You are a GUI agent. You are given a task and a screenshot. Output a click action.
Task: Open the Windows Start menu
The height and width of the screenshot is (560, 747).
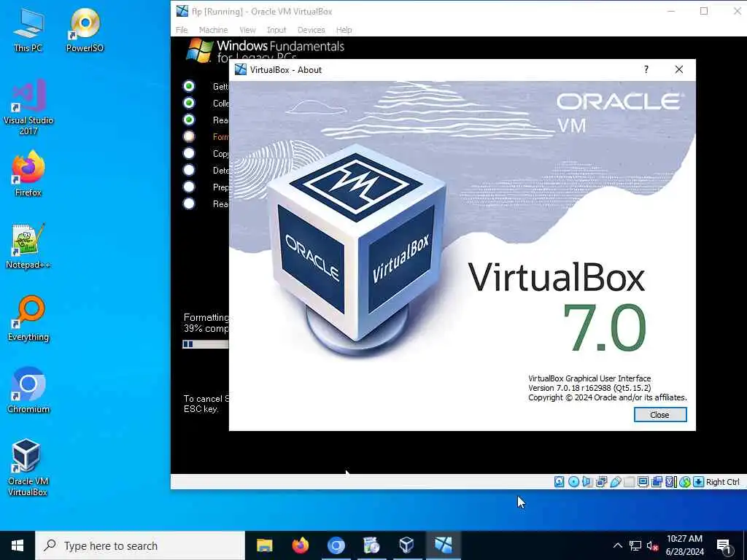(x=18, y=545)
